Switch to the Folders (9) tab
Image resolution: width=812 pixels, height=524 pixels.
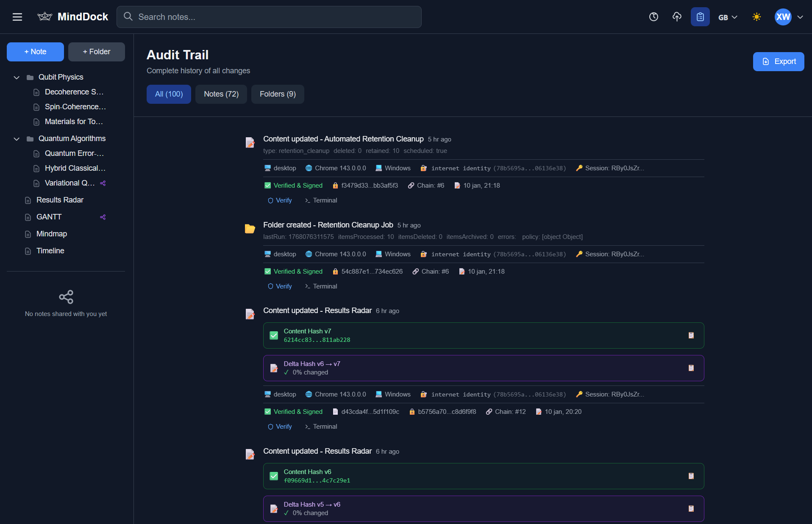click(x=278, y=94)
